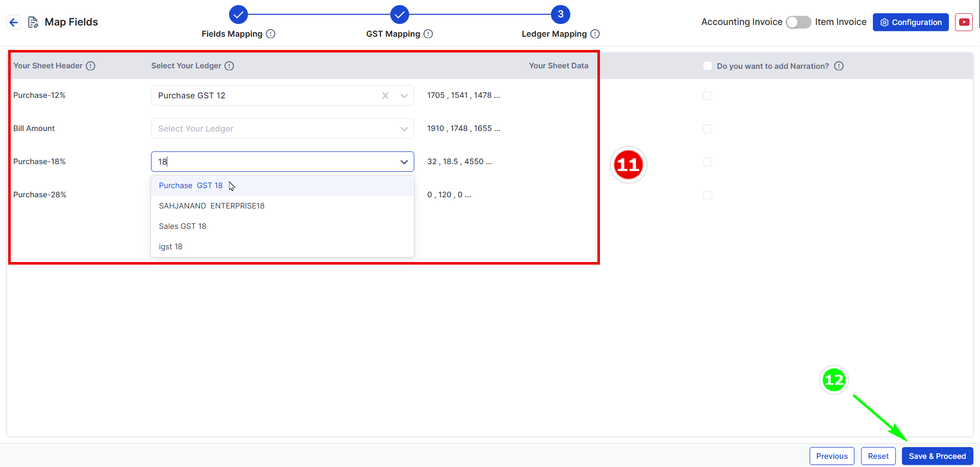Click info icon beside the Narration question
980x467 pixels.
839,66
